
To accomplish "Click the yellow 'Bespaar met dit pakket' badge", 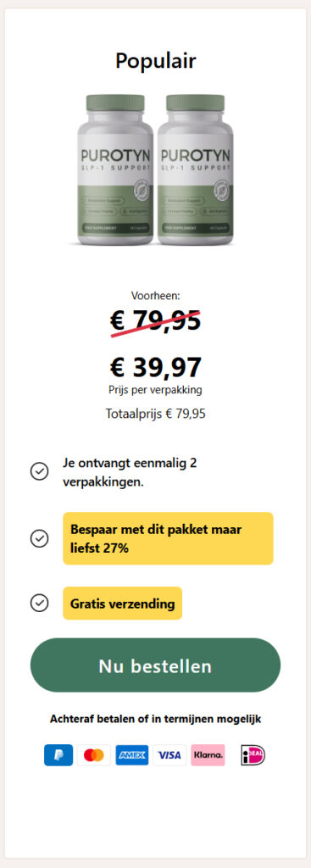I will (x=169, y=538).
